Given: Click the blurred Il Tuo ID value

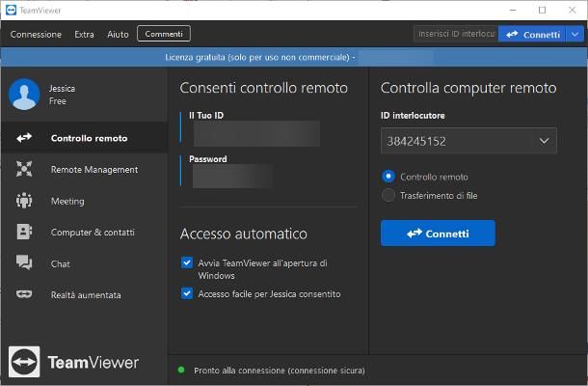Looking at the screenshot, I should [256, 134].
